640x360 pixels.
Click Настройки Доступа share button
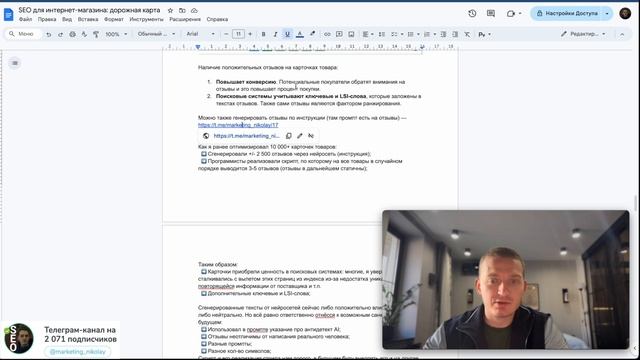[567, 13]
